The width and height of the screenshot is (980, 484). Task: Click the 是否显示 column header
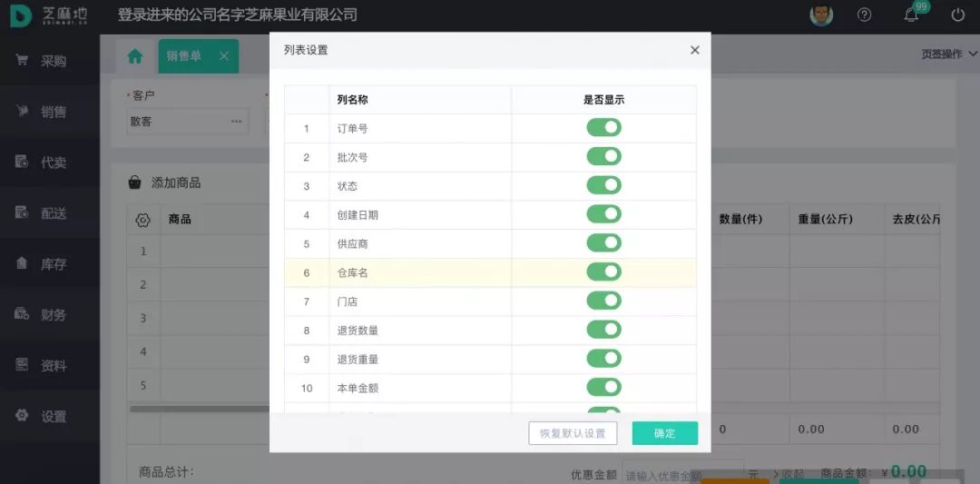603,99
